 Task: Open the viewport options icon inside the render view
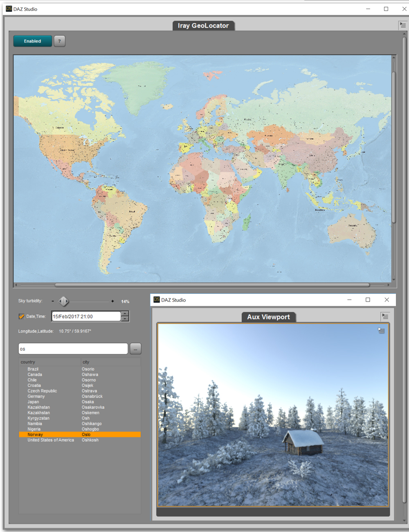381,330
